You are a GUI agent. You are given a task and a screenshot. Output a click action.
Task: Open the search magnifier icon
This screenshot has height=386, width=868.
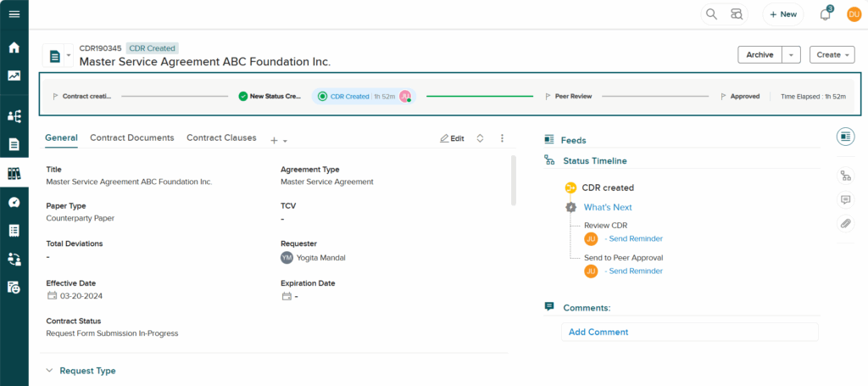point(712,14)
